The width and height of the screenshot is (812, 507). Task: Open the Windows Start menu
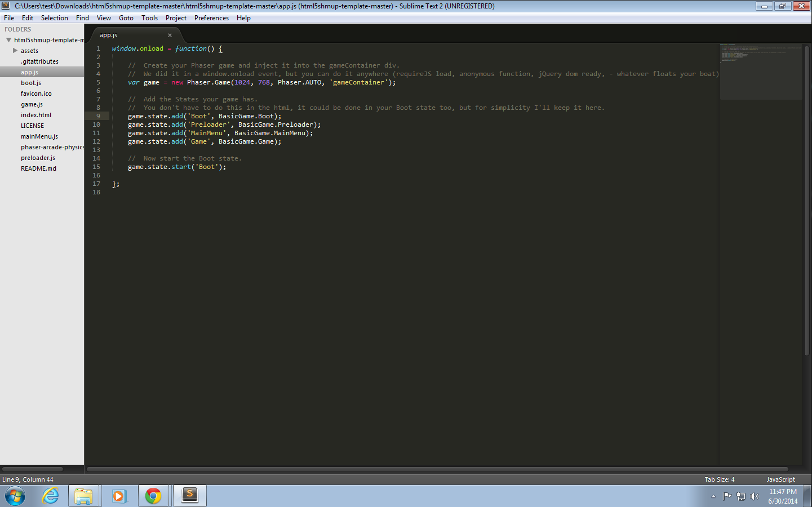(x=15, y=496)
